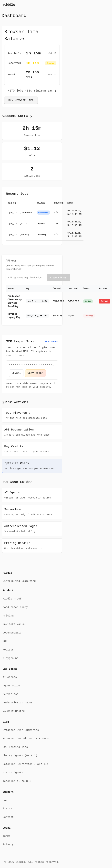The width and height of the screenshot is (112, 868).
Task: Open the Serverless footer link
Action: pos(10,694)
